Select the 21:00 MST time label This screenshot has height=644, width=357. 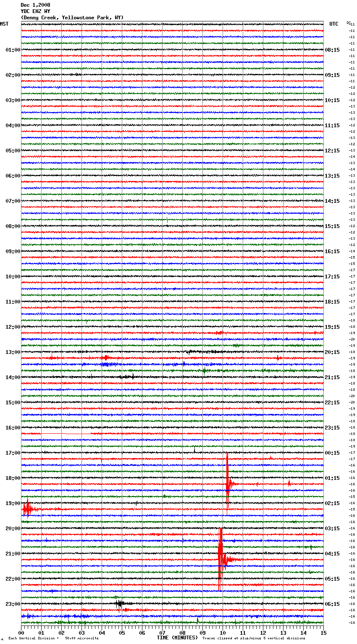pos(13,554)
